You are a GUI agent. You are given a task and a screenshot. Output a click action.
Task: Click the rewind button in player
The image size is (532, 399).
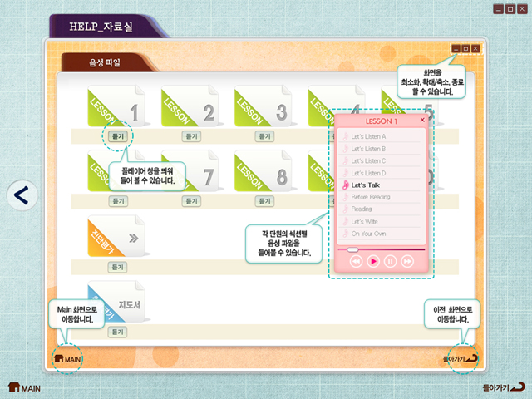coord(356,261)
